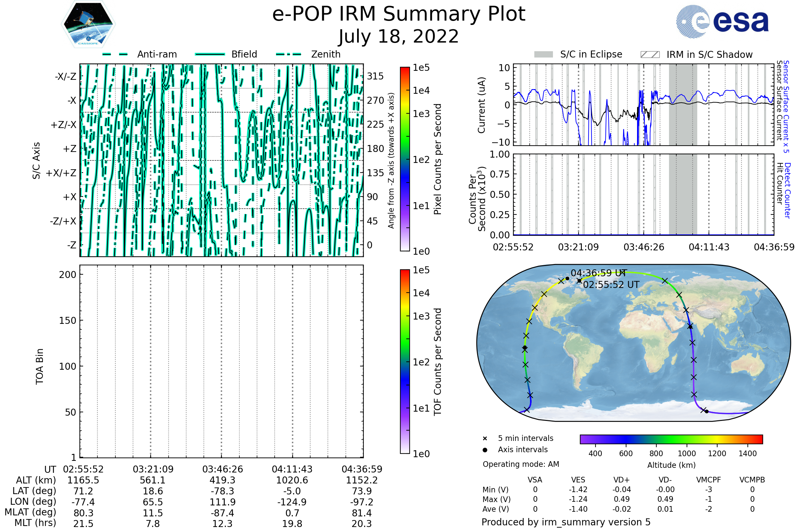Click the July 18, 2022 date heading

tap(399, 37)
